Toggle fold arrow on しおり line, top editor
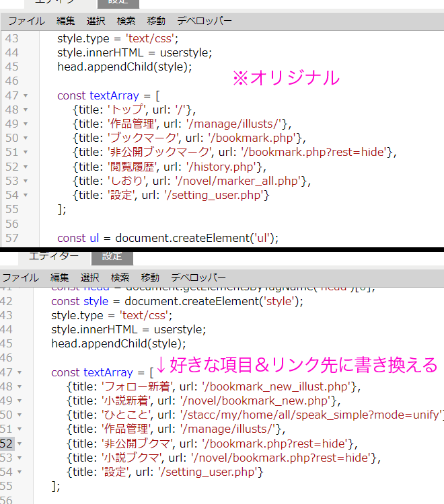Screen dimensions: 444x504 click(x=26, y=181)
